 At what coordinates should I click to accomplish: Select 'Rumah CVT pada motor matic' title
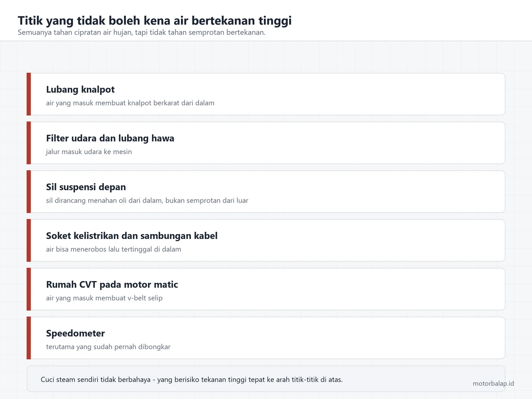coord(112,285)
